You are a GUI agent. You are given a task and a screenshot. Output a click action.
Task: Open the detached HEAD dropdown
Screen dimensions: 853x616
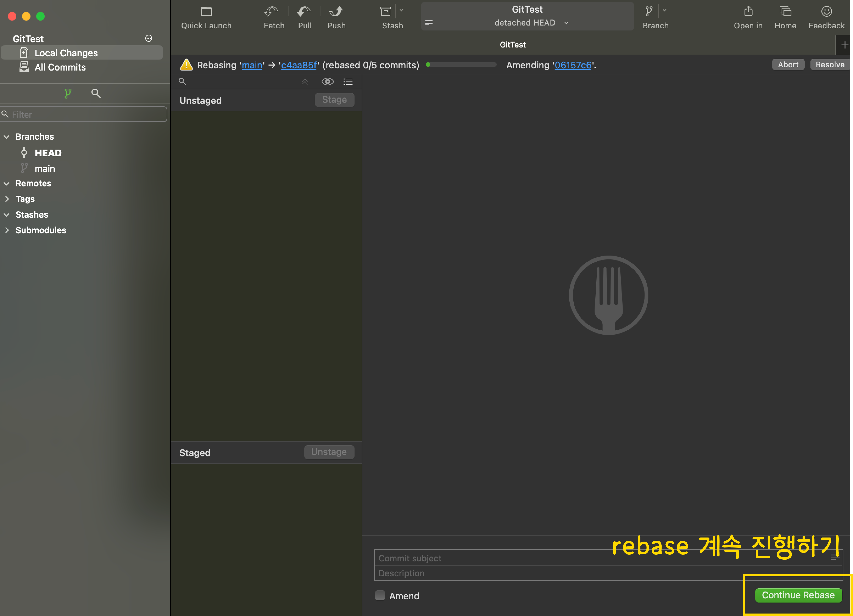click(531, 23)
